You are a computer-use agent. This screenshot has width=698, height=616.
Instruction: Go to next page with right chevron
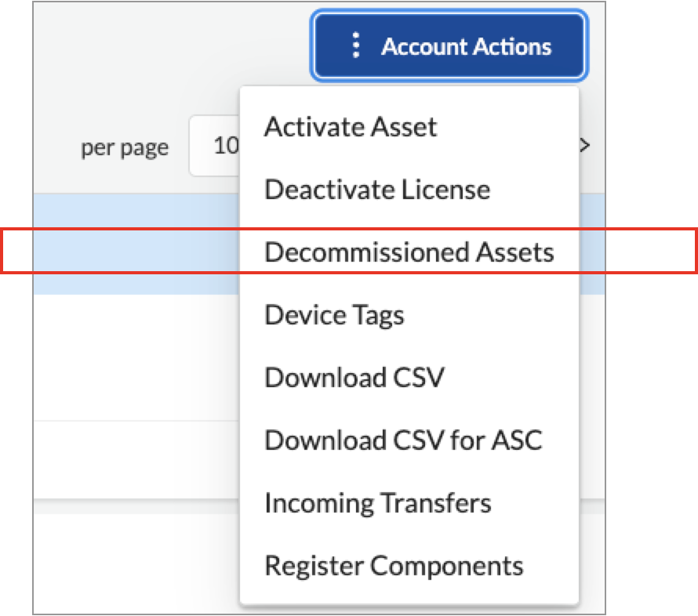pyautogui.click(x=584, y=145)
